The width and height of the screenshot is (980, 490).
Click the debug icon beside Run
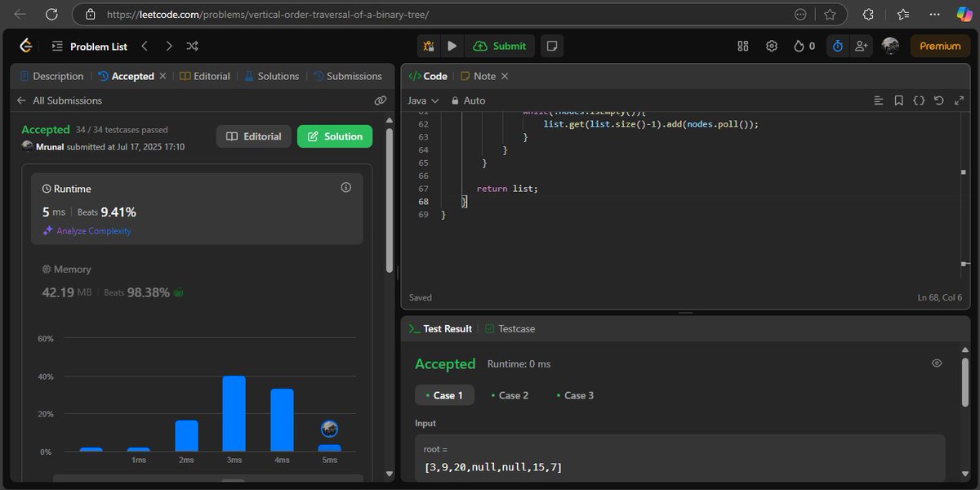[x=429, y=47]
